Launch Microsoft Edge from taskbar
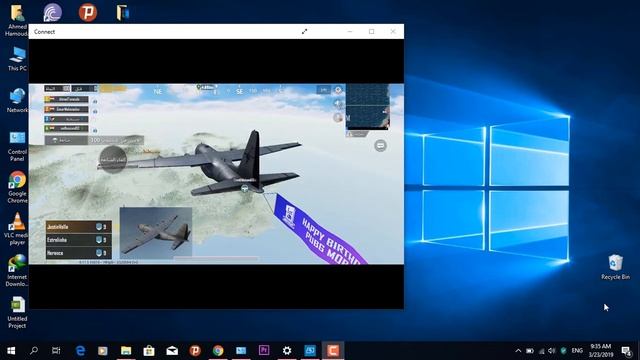Screen dimensions: 640x360 80,351
